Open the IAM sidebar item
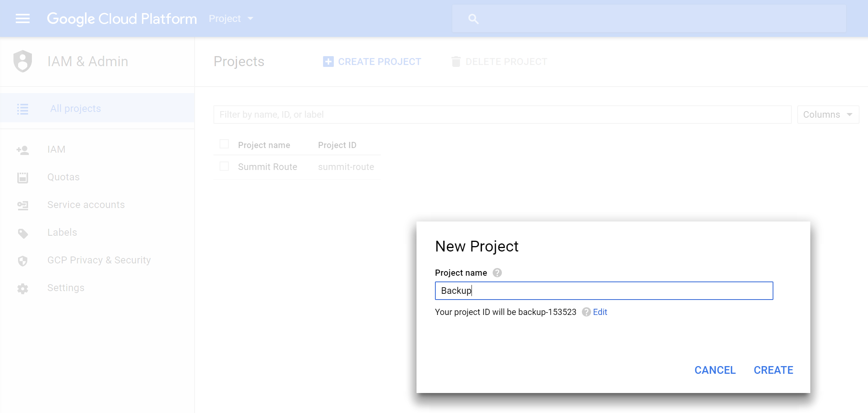 (x=56, y=149)
